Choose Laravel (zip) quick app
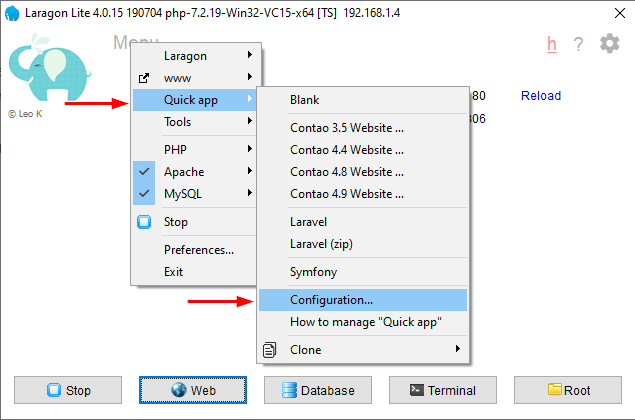 pos(363,244)
